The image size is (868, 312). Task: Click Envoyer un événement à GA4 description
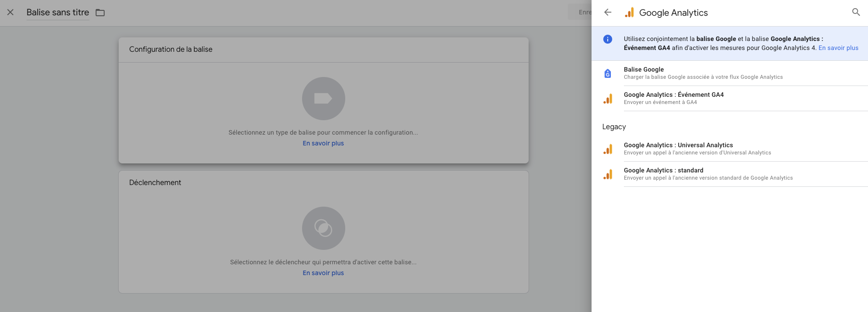pyautogui.click(x=660, y=102)
